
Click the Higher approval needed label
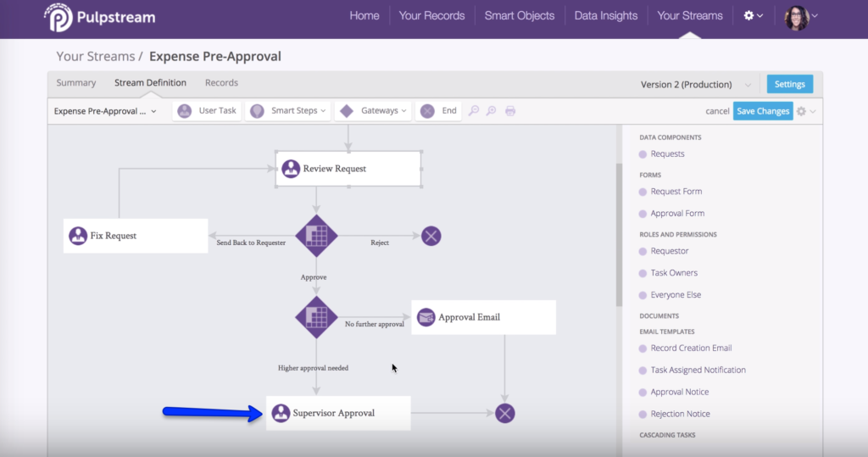(314, 368)
